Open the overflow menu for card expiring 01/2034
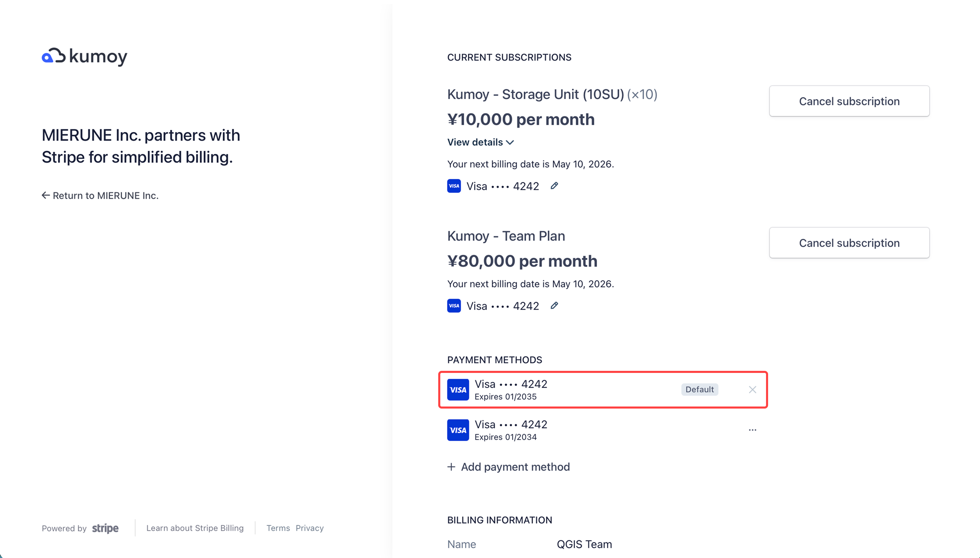 pyautogui.click(x=752, y=429)
